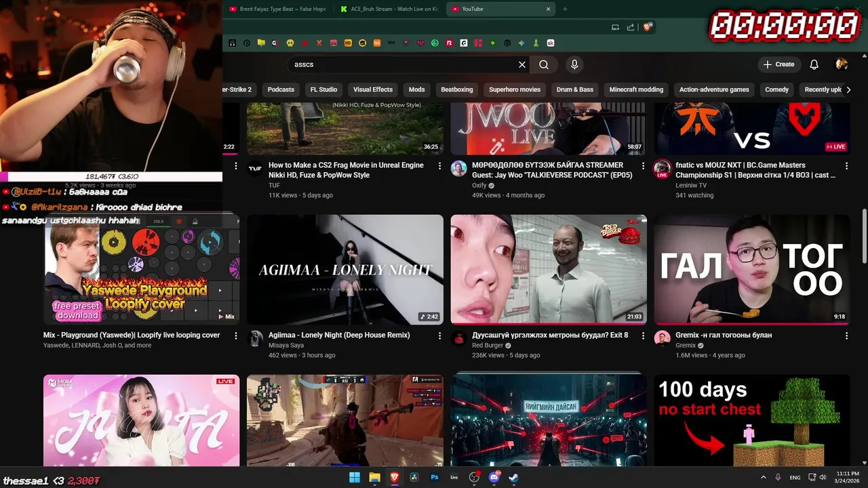The image size is (868, 488).
Task: Open the Misaya Saya channel avatar
Action: click(255, 339)
